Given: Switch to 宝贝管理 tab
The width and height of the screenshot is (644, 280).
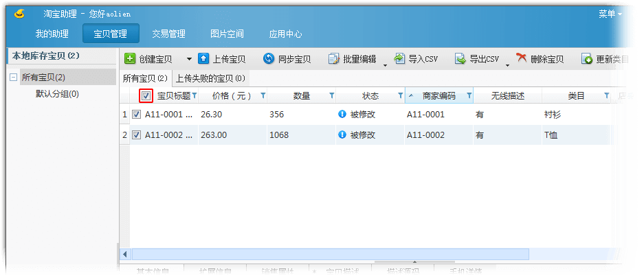Looking at the screenshot, I should pos(111,34).
